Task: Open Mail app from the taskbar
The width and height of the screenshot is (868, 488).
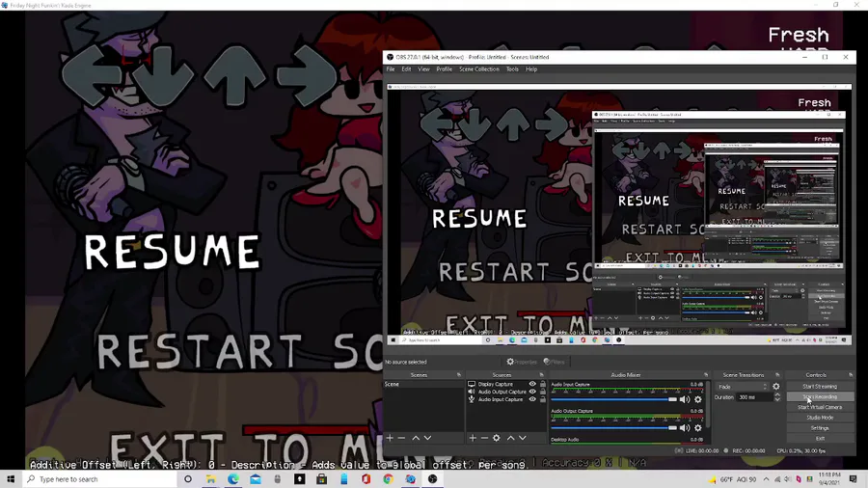Action: [256, 479]
